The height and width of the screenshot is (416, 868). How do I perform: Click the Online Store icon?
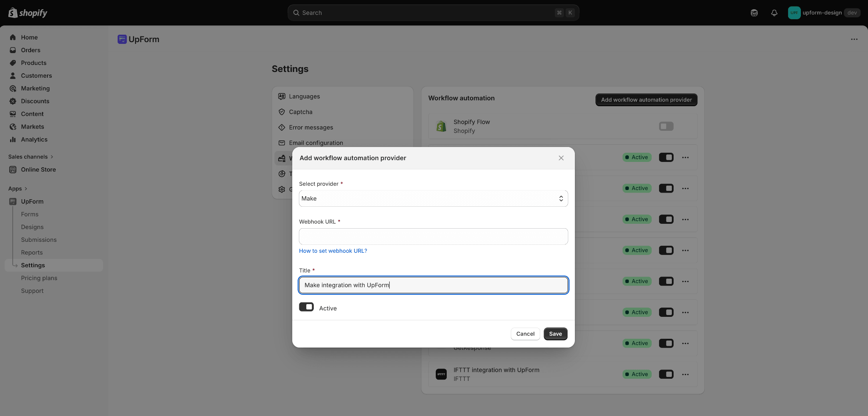(x=13, y=169)
